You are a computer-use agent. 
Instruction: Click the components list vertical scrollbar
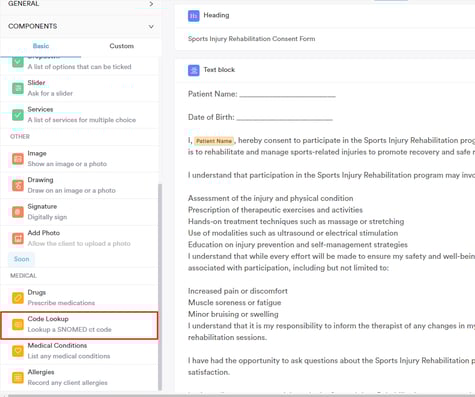(x=160, y=287)
